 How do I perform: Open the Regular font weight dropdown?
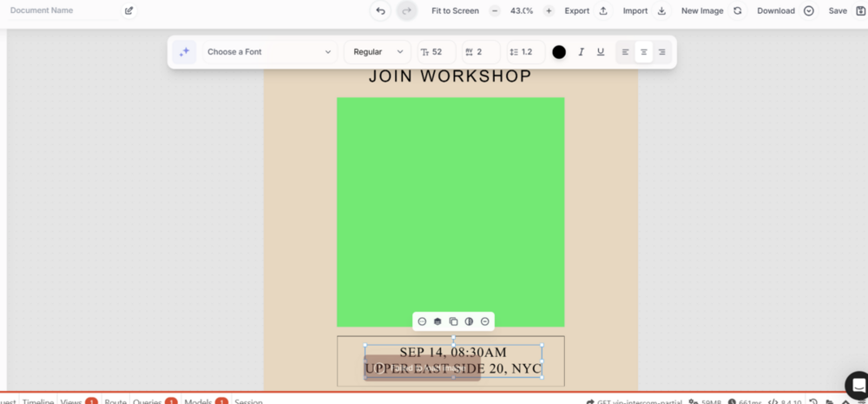click(x=378, y=51)
